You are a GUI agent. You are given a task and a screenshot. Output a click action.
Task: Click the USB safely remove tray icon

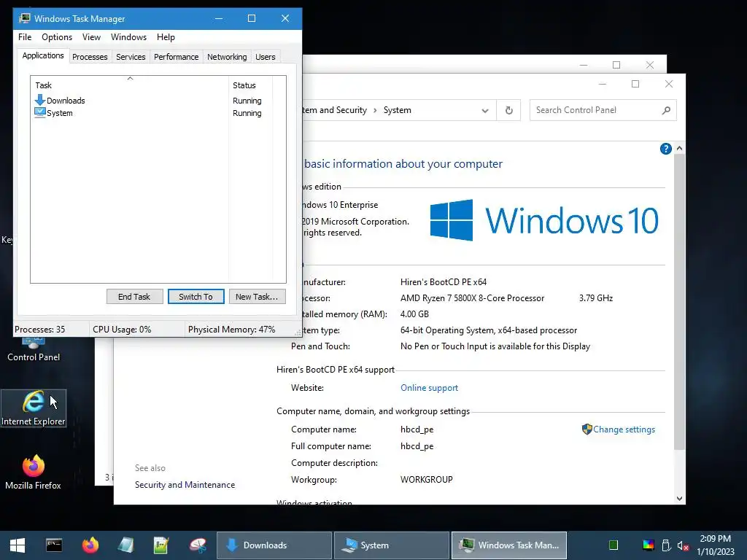click(x=666, y=545)
